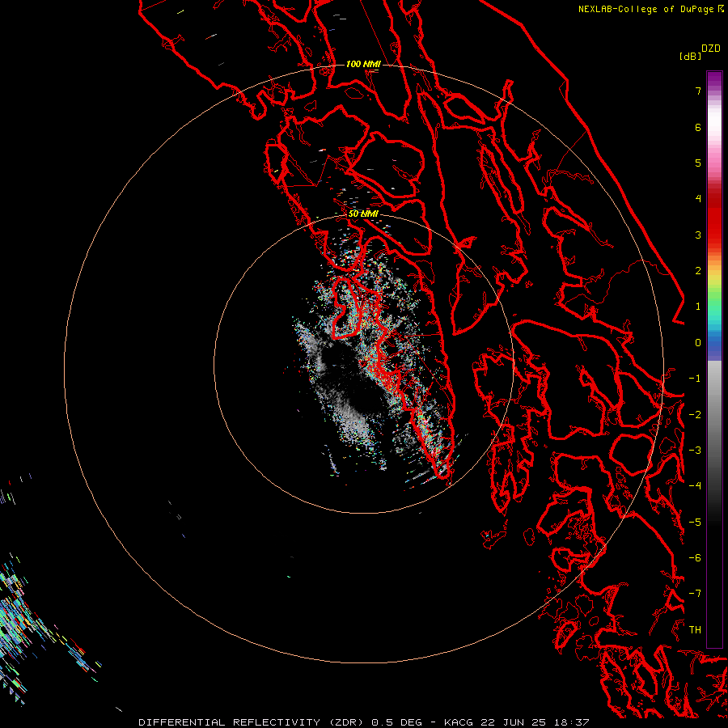
Task: Click the [dB] unit label
Action: coord(690,56)
